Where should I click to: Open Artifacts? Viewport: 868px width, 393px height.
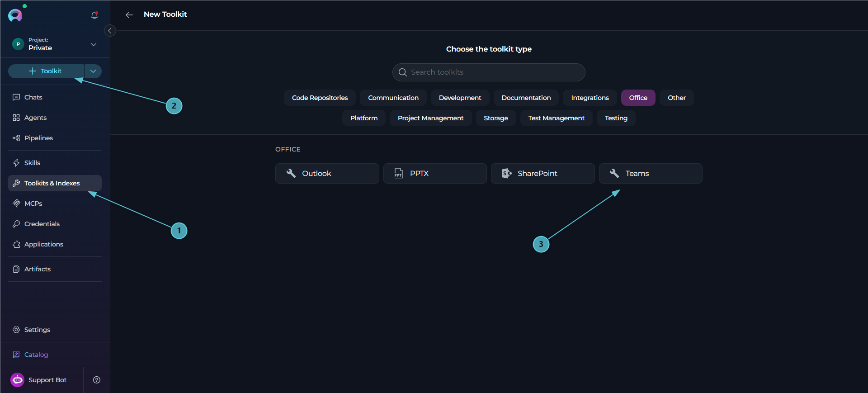pos(55,269)
